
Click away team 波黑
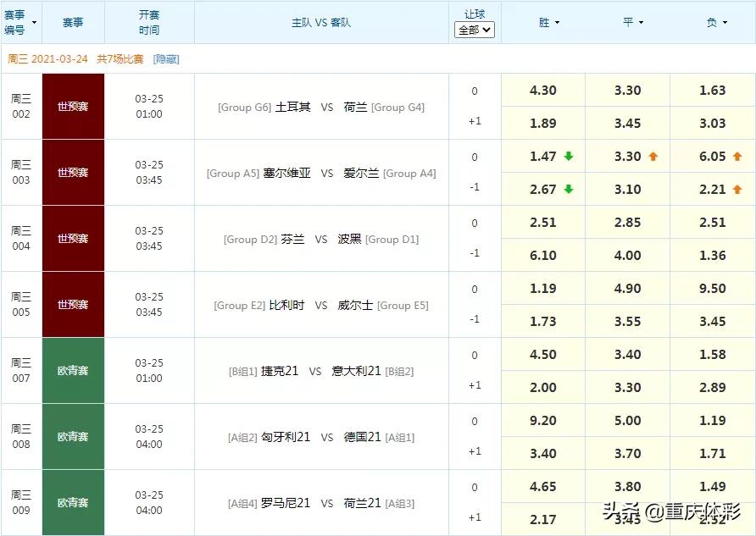(349, 239)
